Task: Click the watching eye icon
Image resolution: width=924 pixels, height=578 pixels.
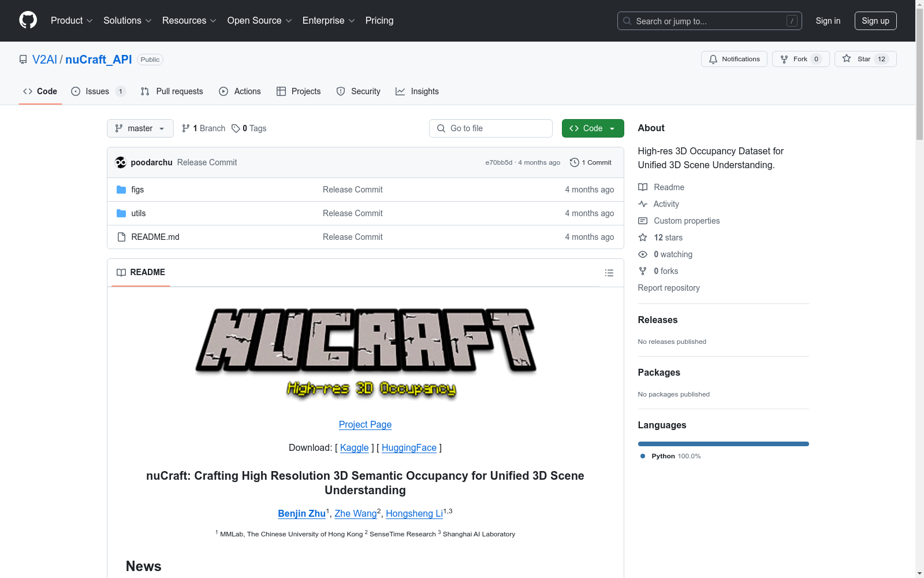Action: (643, 254)
